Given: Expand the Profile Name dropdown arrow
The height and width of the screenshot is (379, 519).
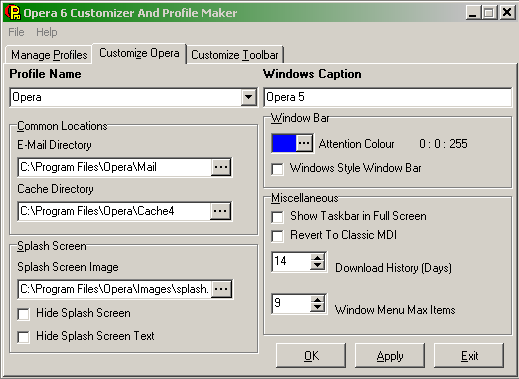Looking at the screenshot, I should pyautogui.click(x=248, y=97).
